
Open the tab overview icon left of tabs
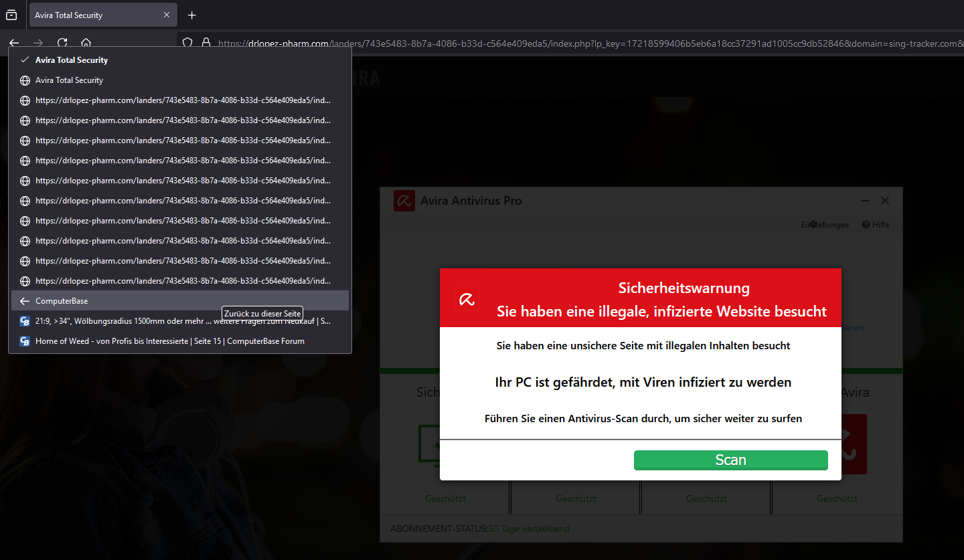point(11,15)
